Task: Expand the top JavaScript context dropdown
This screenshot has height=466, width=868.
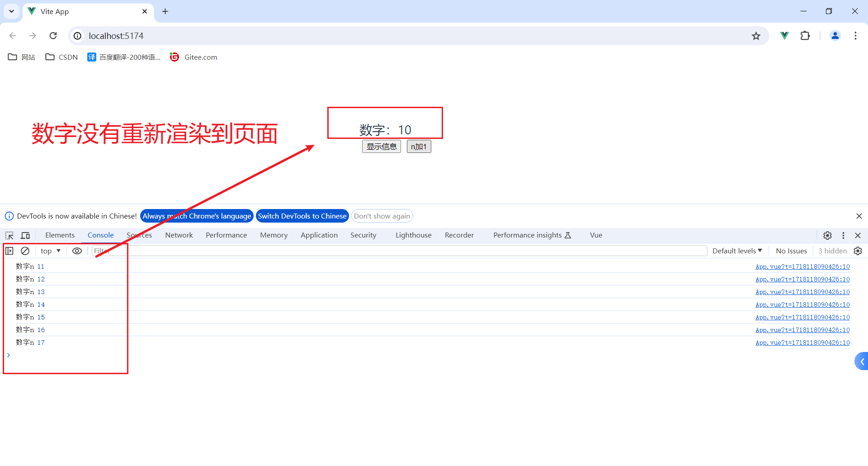Action: pos(50,251)
